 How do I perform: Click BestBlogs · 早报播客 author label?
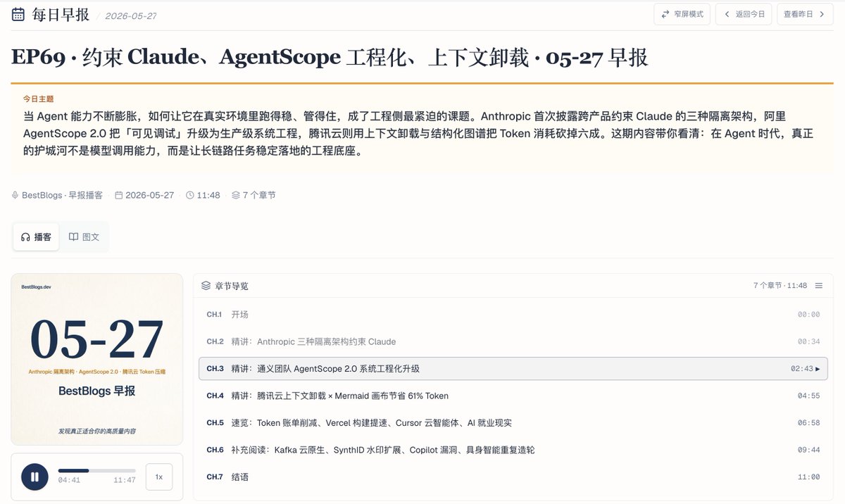click(62, 195)
